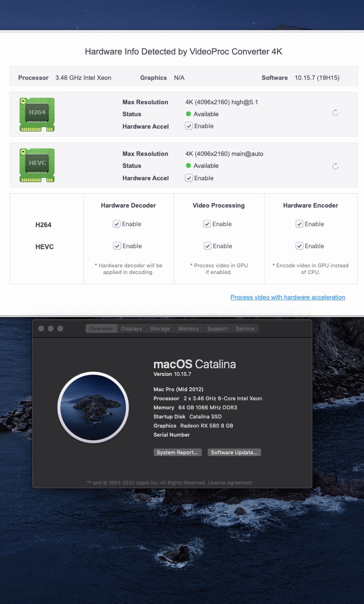Screen dimensions: 364x604
Task: Refresh the HEVC hardware detection
Action: tap(335, 166)
